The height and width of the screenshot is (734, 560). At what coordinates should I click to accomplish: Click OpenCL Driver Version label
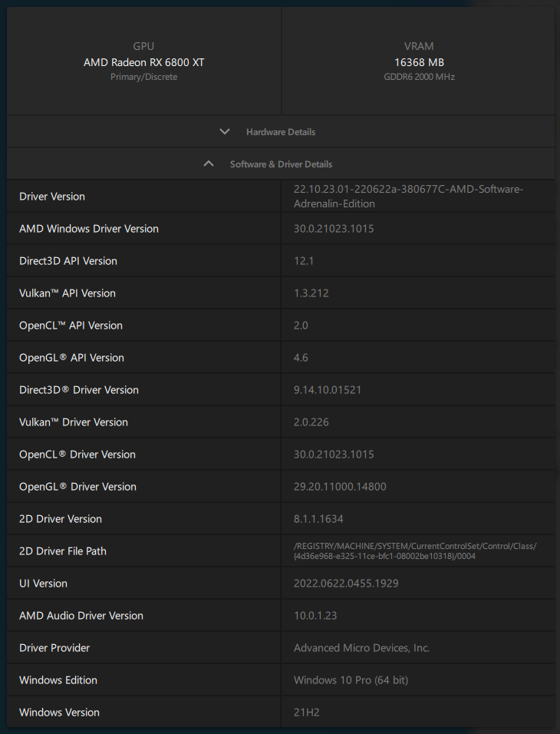[x=77, y=455]
